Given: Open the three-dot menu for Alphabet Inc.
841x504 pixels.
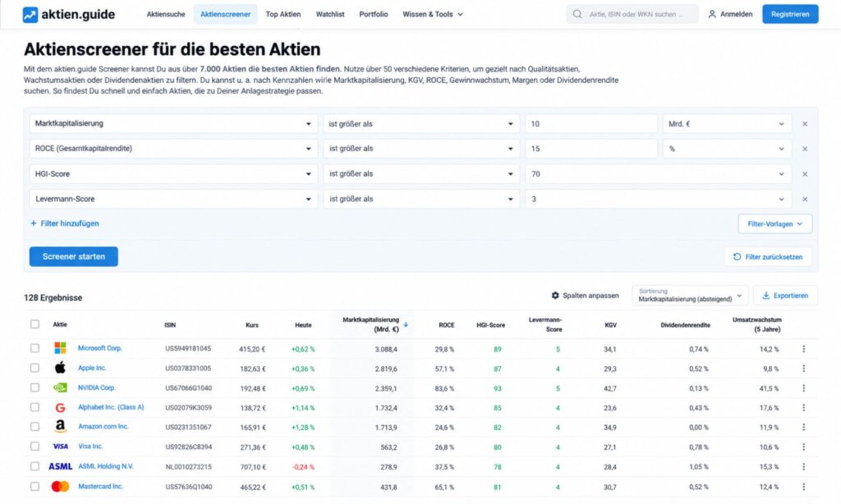Looking at the screenshot, I should point(803,408).
